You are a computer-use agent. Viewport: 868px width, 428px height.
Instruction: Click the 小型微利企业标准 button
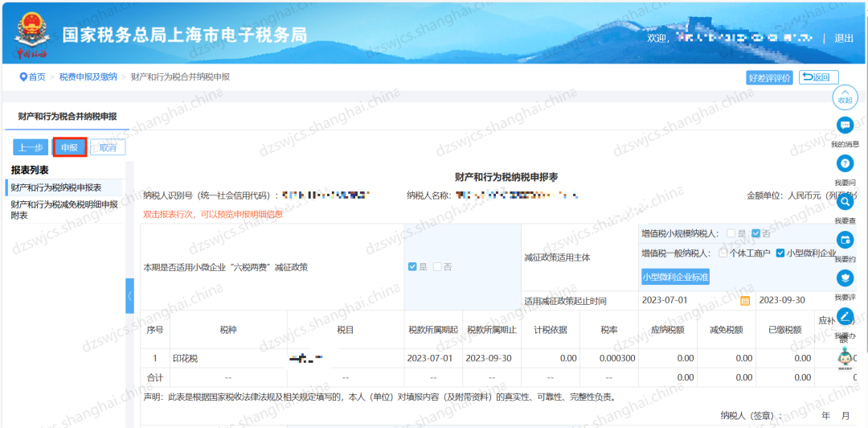[675, 277]
